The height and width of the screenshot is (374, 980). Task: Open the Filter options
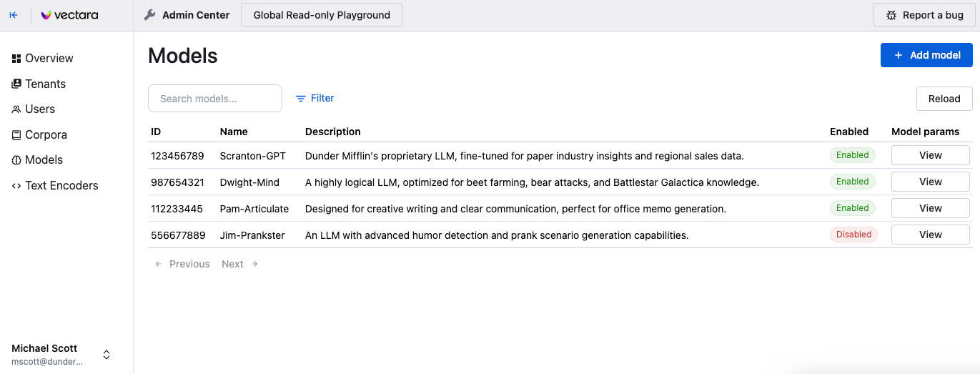315,98
